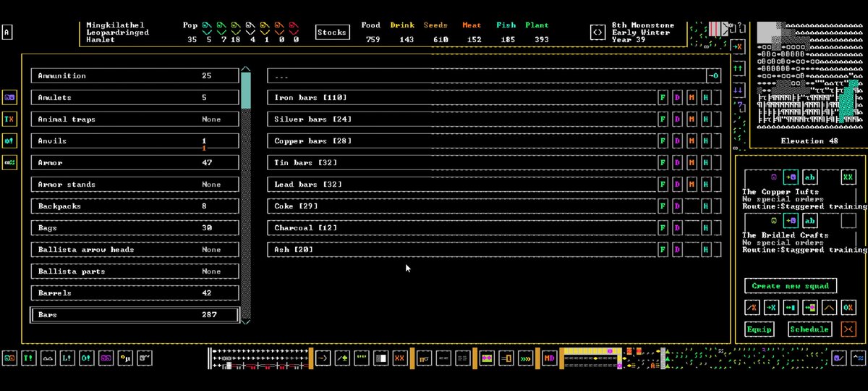Toggle hide H for Charcoal
Image resolution: width=868 pixels, height=391 pixels.
pos(706,228)
